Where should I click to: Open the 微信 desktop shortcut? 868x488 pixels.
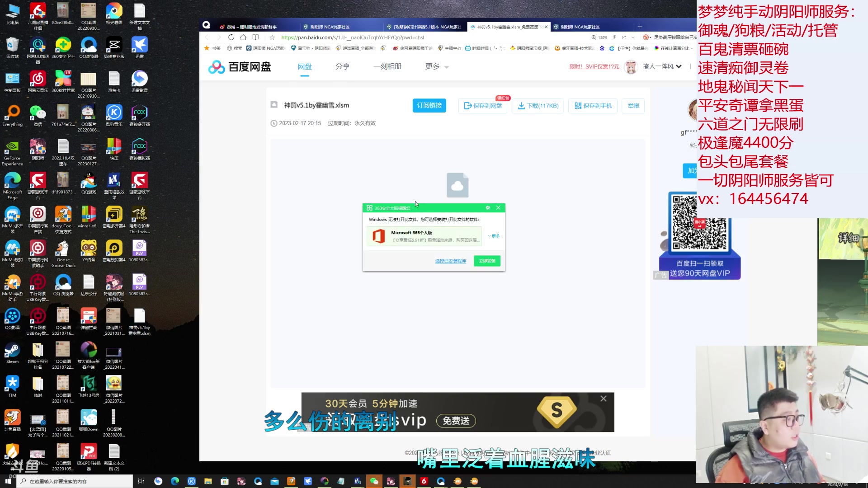(38, 115)
